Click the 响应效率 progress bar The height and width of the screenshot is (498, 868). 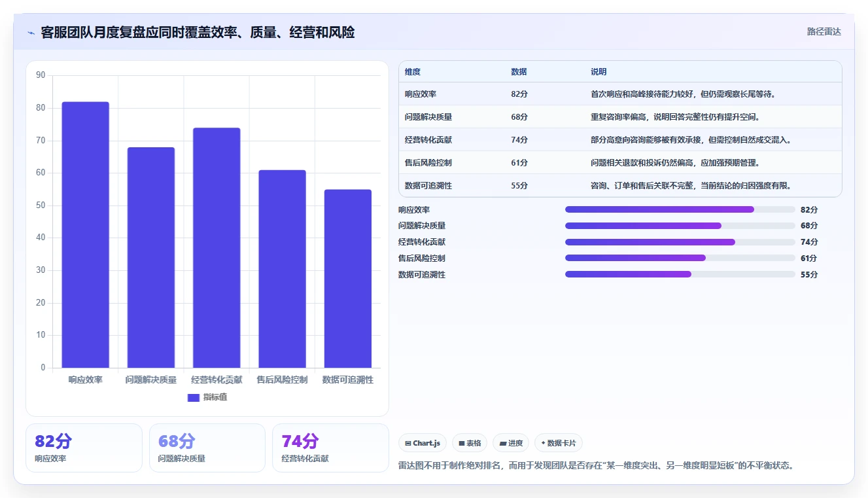coord(680,209)
